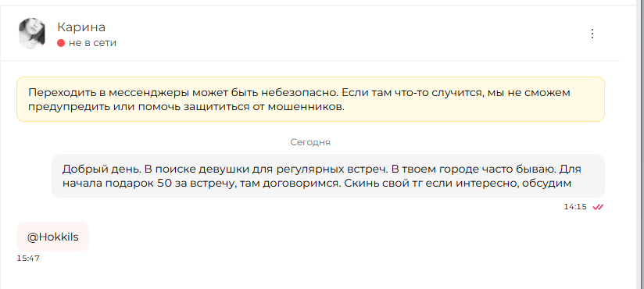This screenshot has height=289, width=644.
Task: Select the received @Hokkils message bubble
Action: (x=52, y=237)
